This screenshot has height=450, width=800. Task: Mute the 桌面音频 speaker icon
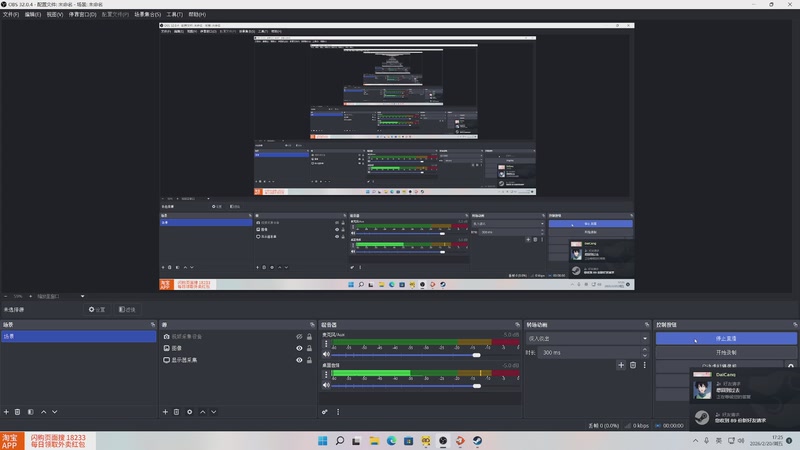click(x=326, y=385)
